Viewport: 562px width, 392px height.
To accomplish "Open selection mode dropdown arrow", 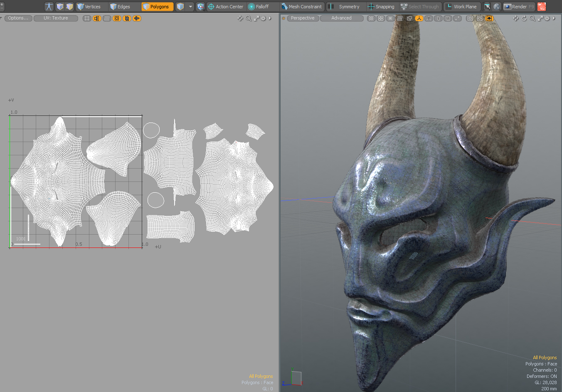I will (190, 7).
